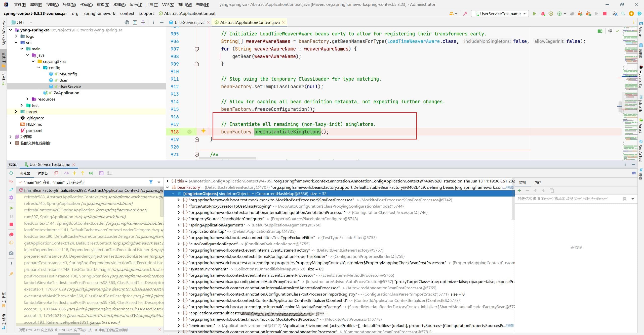Toggle the eye-slash inspection visibility icon
This screenshot has width=644, height=335.
click(610, 31)
